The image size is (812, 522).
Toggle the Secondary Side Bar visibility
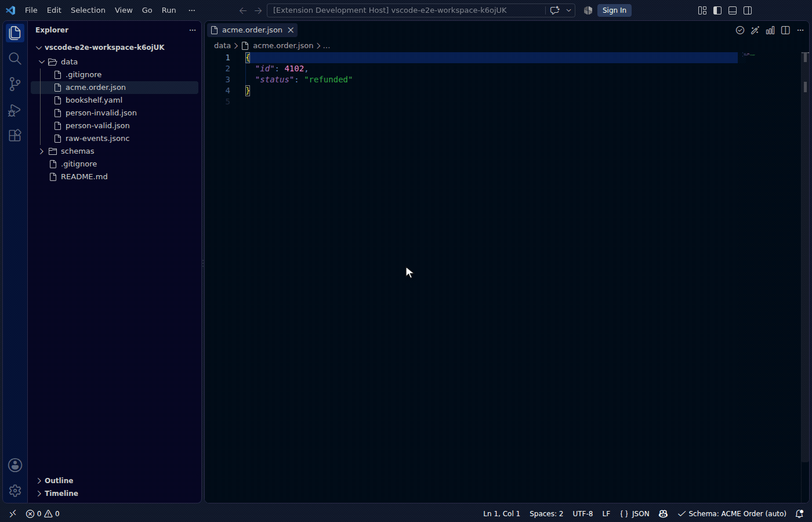pos(748,10)
